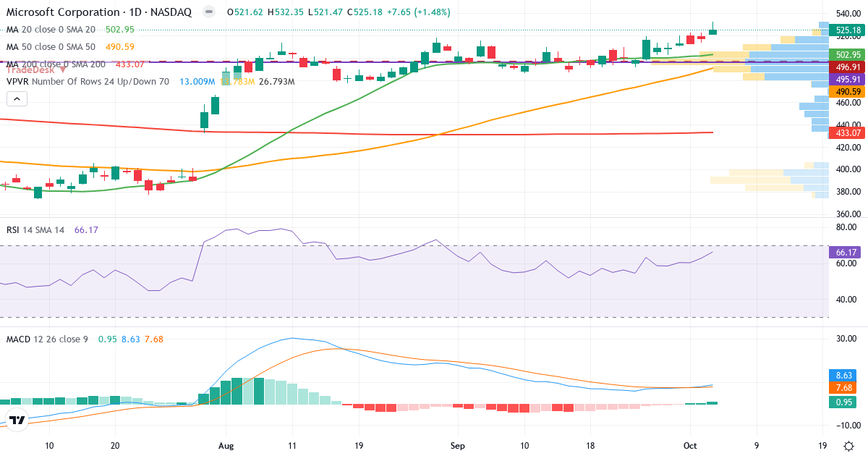Viewport: 868px width, 456px height.
Task: Open chart settings gear icon
Action: click(848, 446)
